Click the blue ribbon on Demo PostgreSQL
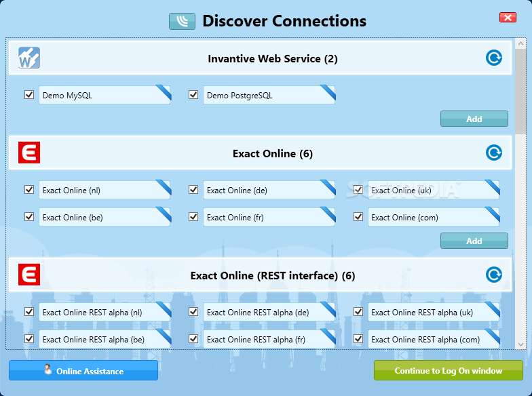The height and width of the screenshot is (396, 532). tap(328, 93)
